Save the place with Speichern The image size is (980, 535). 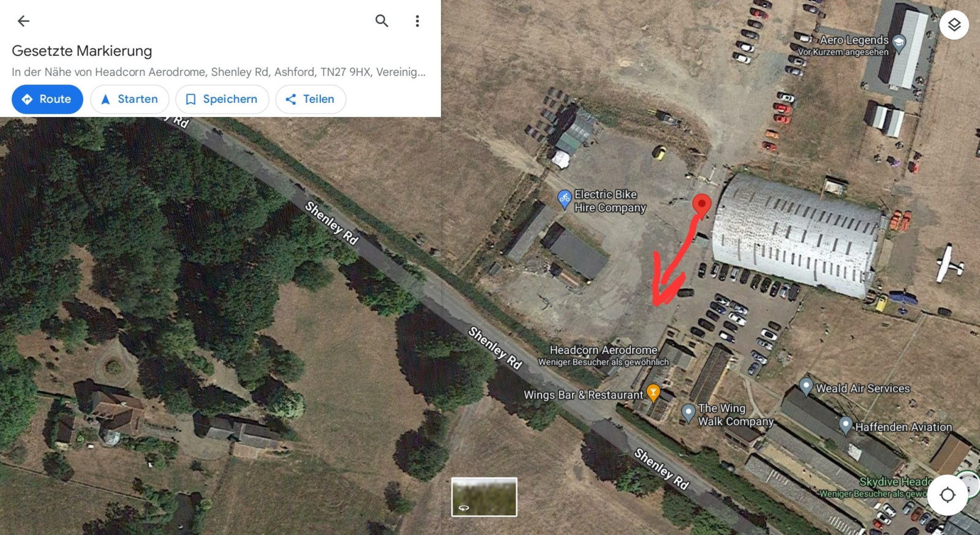[222, 99]
